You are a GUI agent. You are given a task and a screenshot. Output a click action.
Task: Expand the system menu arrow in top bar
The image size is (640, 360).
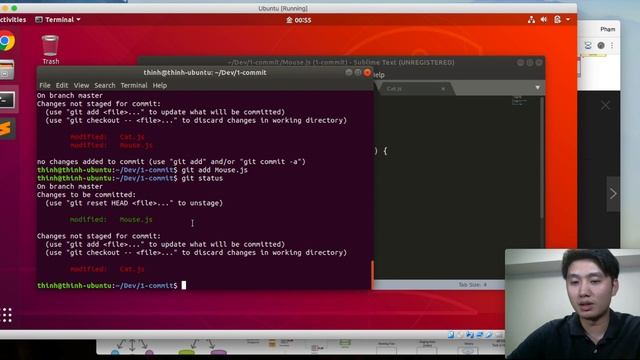[x=568, y=20]
